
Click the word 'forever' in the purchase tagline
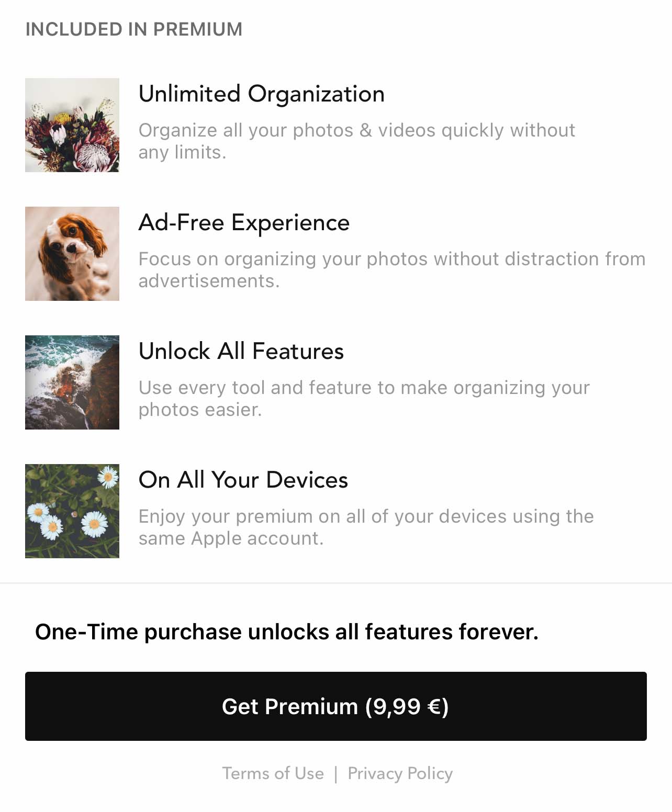click(x=498, y=631)
